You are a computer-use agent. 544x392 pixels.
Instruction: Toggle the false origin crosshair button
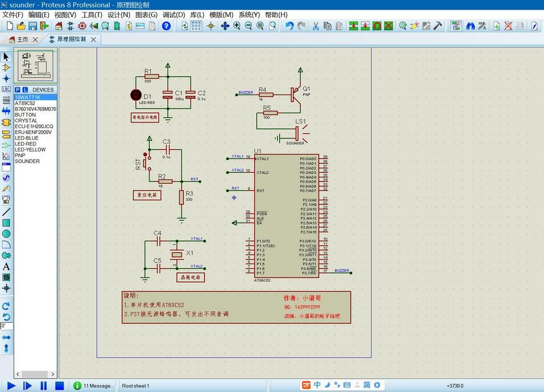pyautogui.click(x=211, y=26)
